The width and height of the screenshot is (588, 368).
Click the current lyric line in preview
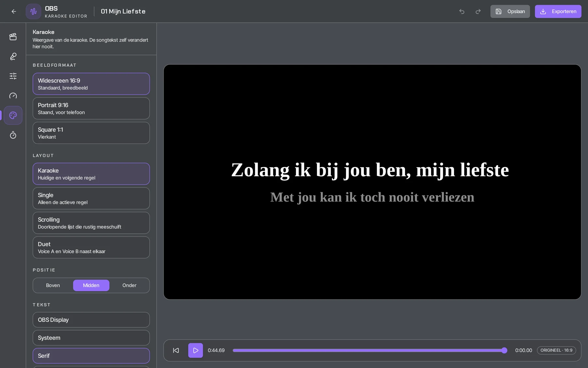370,170
